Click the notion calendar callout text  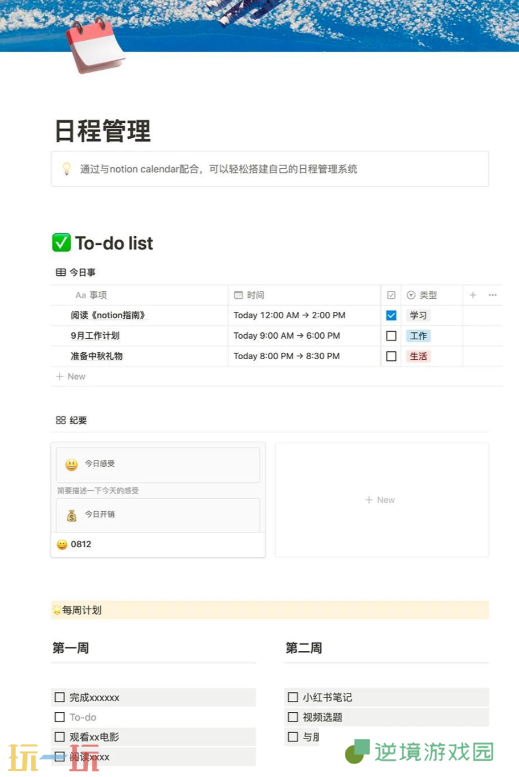coord(219,169)
